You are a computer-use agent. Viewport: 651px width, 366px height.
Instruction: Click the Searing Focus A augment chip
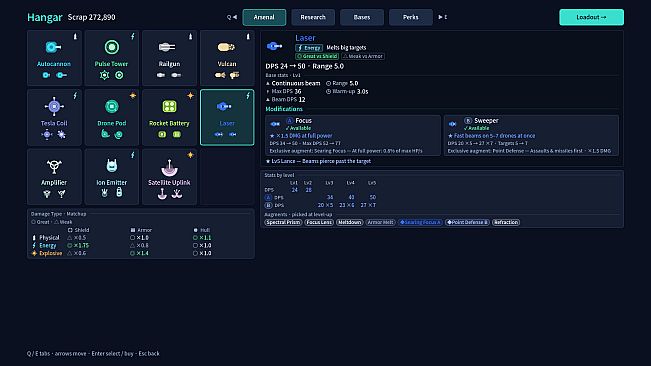[420, 222]
